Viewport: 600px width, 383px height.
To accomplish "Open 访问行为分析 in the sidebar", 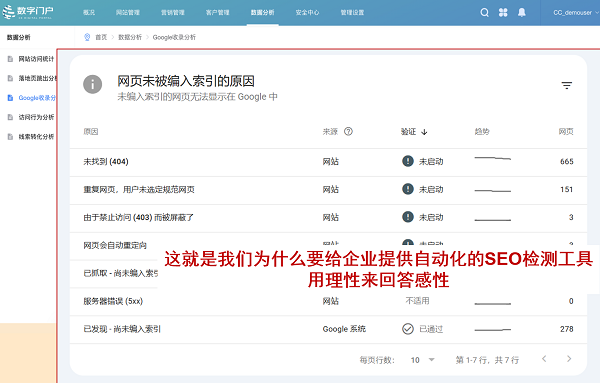I will [31, 117].
